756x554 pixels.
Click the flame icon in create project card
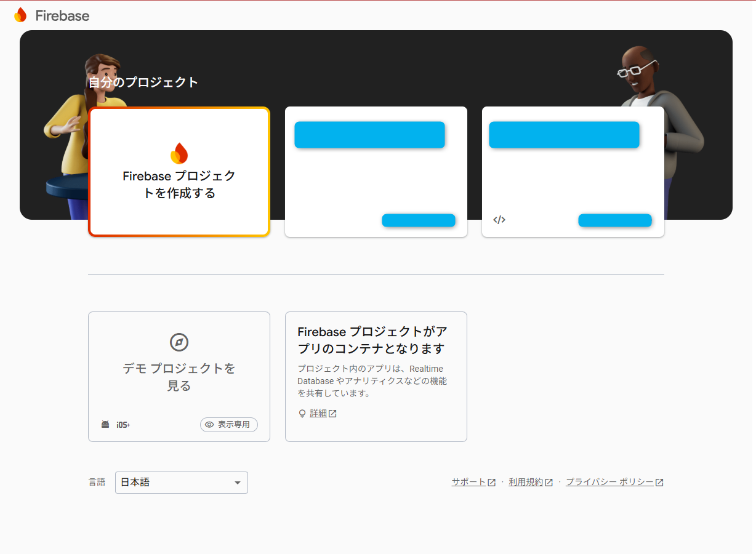click(179, 153)
